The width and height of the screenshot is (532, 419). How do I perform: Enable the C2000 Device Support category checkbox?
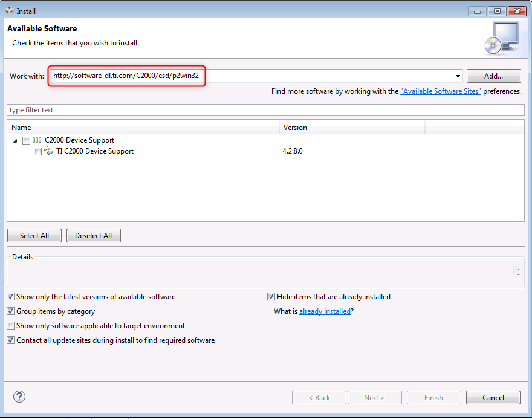[26, 140]
